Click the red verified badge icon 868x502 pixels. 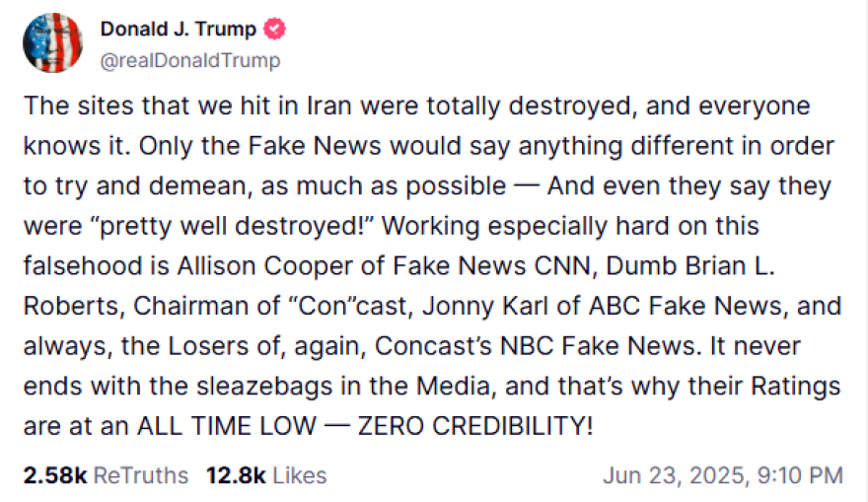click(x=275, y=29)
